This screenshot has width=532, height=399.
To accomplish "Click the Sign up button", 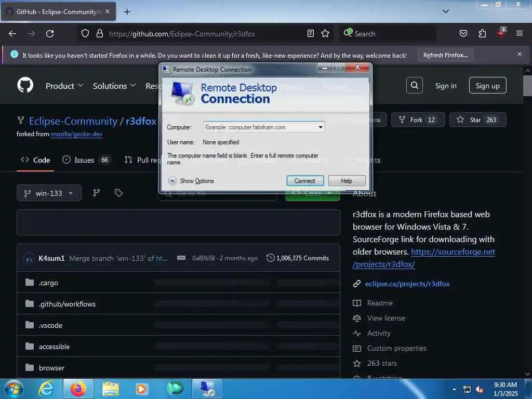I will tap(487, 86).
